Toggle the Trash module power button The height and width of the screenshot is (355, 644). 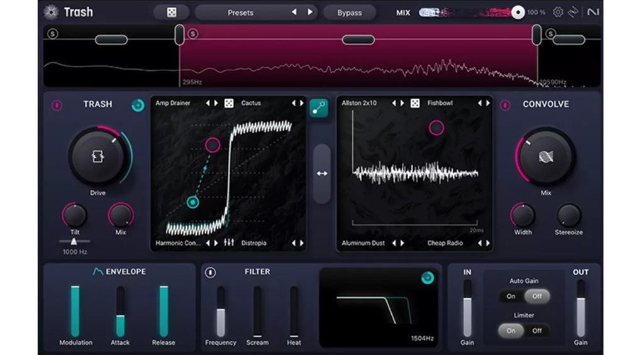(x=57, y=106)
